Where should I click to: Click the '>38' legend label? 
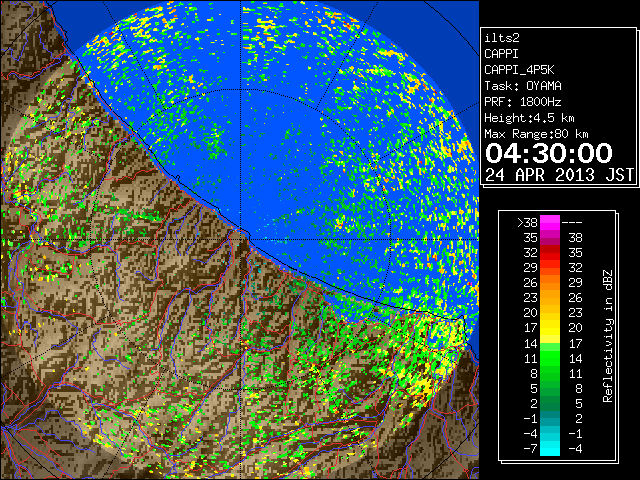(527, 223)
